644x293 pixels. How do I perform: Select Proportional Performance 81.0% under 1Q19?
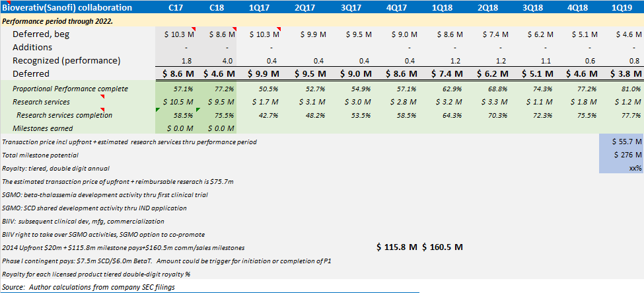631,89
